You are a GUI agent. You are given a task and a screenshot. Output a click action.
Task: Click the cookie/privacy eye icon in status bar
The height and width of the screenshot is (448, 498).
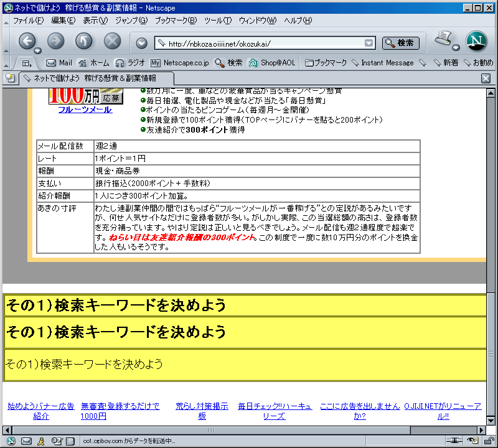point(473,441)
